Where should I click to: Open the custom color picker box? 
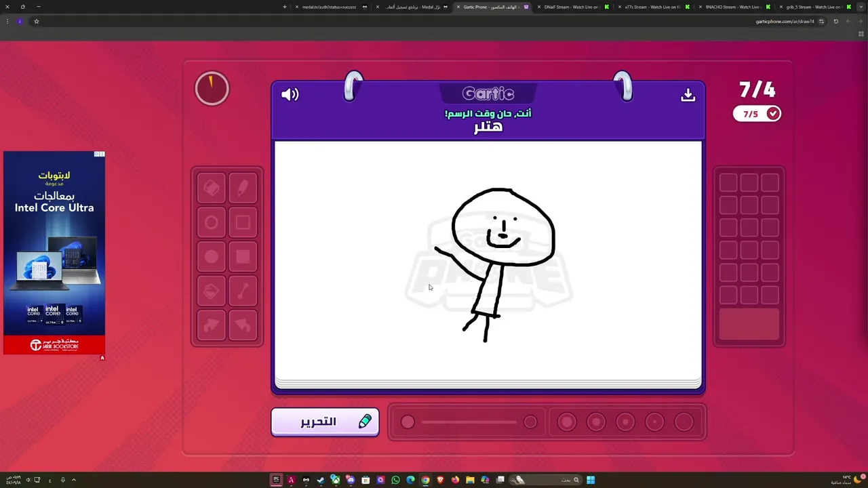(749, 324)
